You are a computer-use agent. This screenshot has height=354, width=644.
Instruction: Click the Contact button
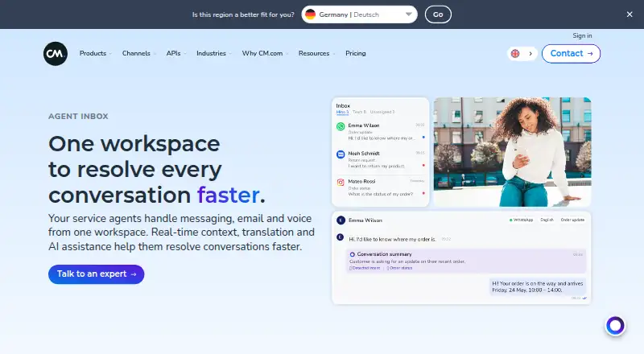coord(571,53)
